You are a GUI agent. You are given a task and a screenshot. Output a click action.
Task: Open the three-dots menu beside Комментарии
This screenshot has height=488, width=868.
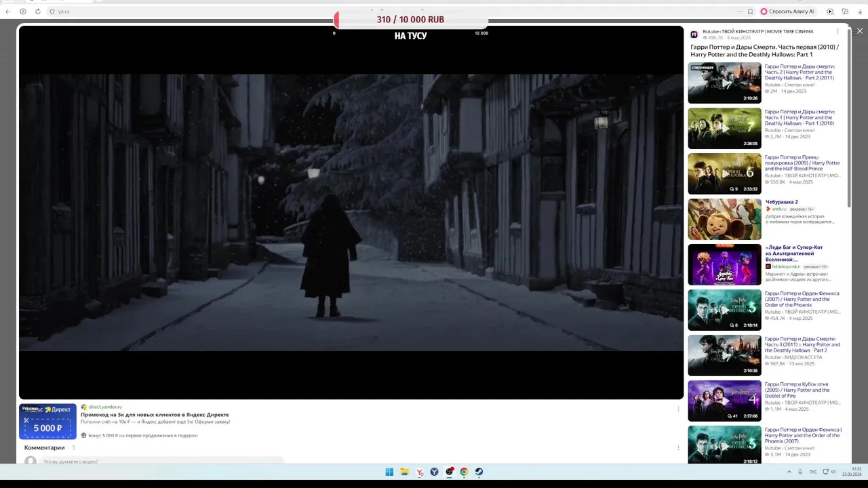pos(678,447)
